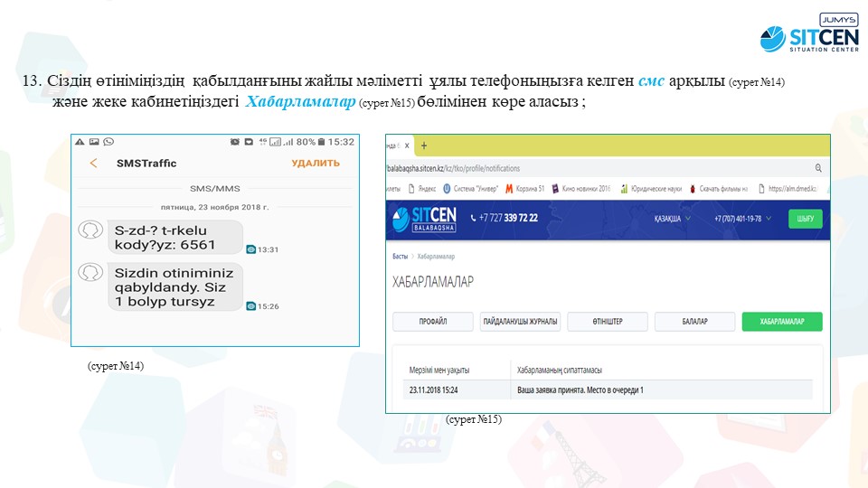Open the Юридические науки bookmark
868x488 pixels.
649,189
